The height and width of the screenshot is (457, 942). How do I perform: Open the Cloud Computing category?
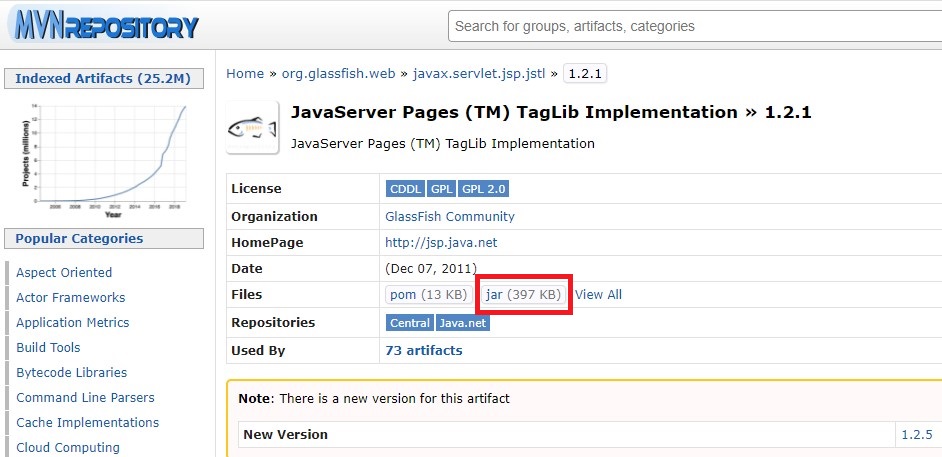[x=68, y=448]
